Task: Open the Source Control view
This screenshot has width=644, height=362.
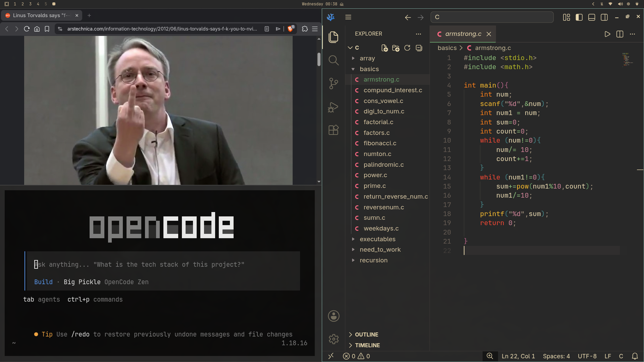Action: coord(333,84)
